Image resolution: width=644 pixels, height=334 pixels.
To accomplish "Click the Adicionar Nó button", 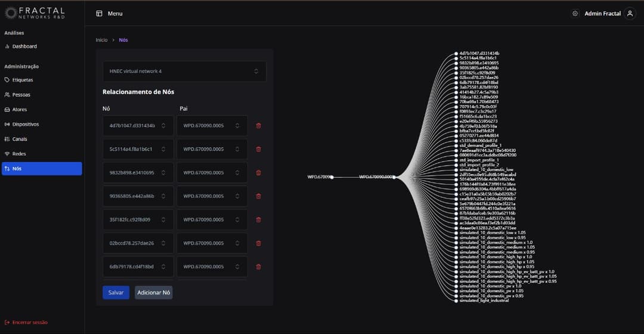I will coord(153,293).
